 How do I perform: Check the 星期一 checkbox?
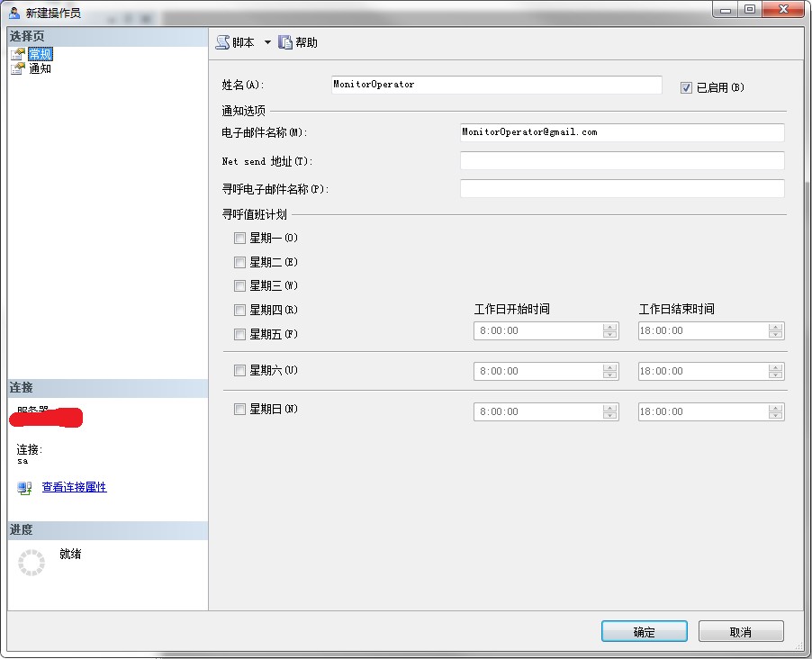(x=239, y=239)
